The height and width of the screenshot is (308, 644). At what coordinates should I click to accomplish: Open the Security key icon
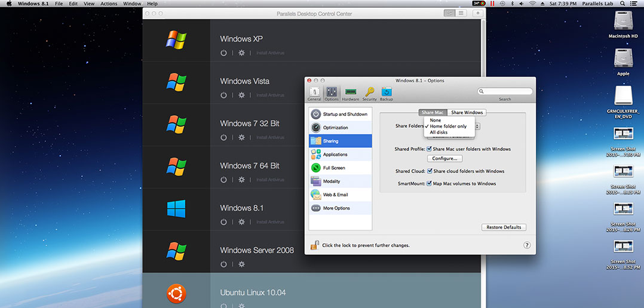point(369,93)
